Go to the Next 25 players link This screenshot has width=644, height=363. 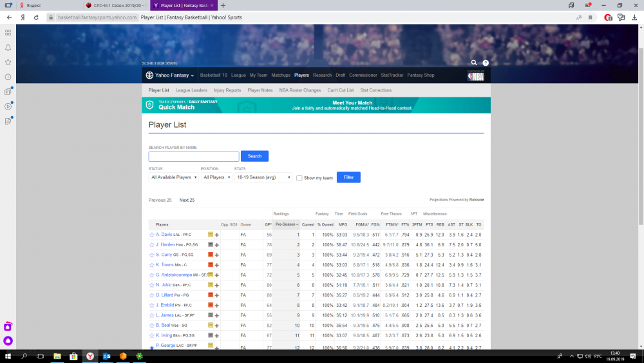click(x=187, y=201)
